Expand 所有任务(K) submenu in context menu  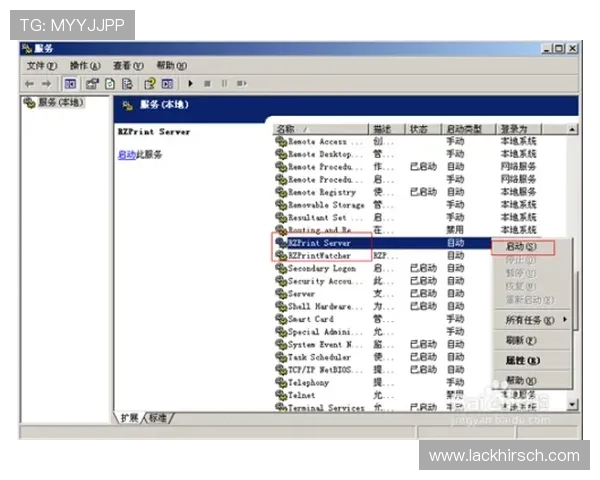[x=533, y=320]
